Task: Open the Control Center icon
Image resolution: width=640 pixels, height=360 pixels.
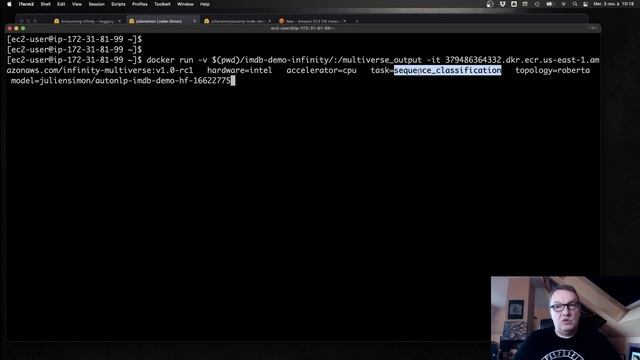Action: (585, 4)
